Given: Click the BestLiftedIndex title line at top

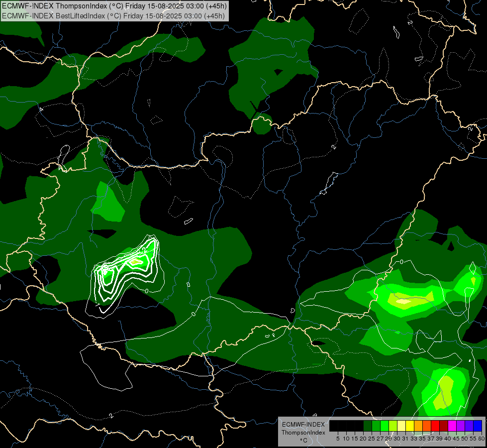Looking at the screenshot, I should pos(113,15).
